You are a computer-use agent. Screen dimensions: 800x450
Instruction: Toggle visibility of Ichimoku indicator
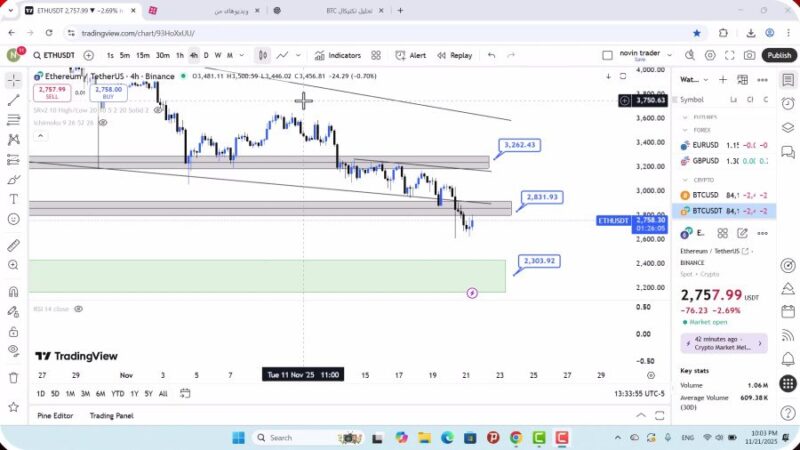(x=104, y=122)
